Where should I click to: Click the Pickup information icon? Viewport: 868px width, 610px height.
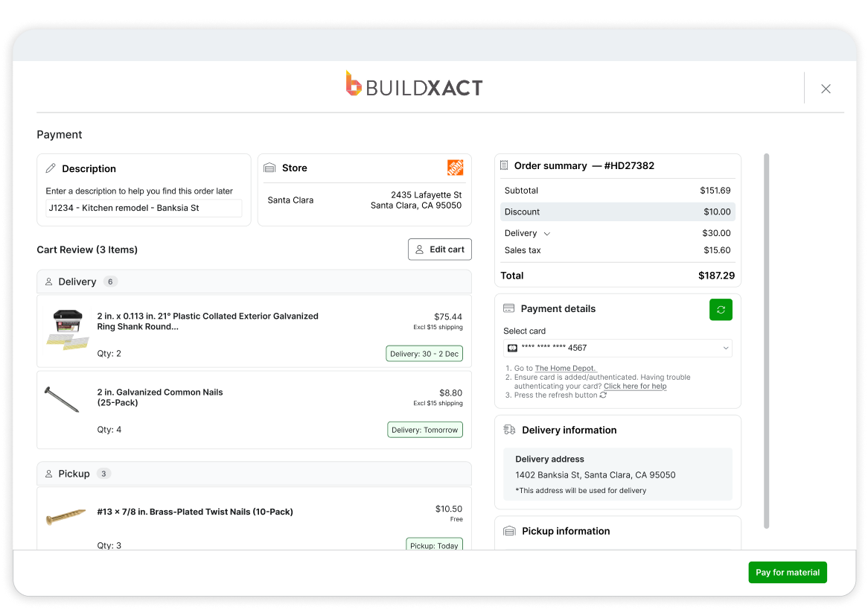[509, 531]
